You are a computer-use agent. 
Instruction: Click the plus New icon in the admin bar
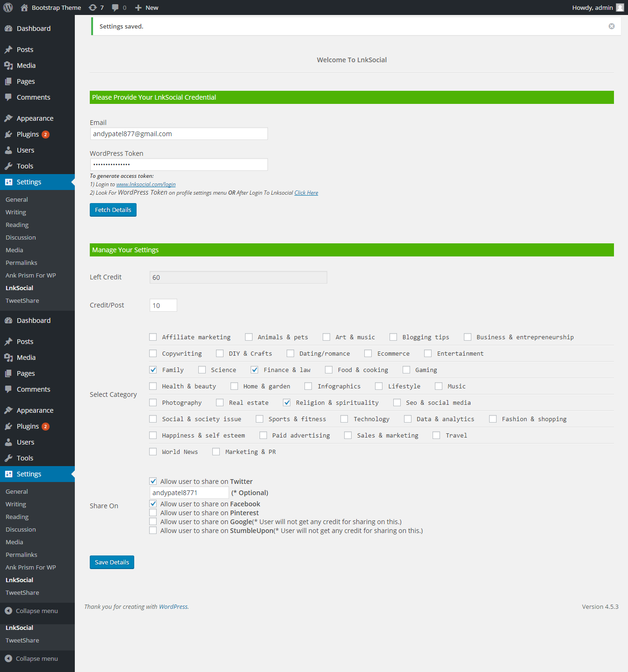[138, 7]
